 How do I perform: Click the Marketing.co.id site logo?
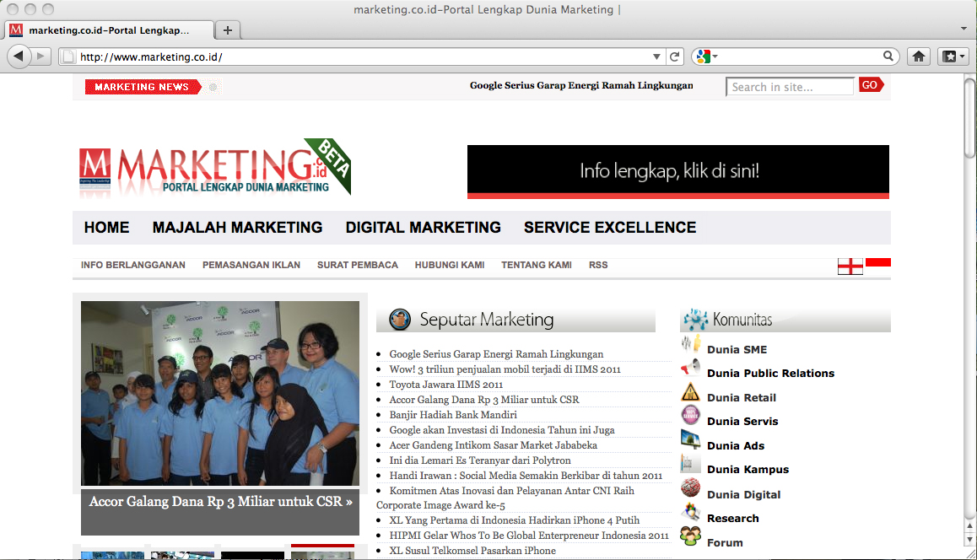click(x=215, y=167)
